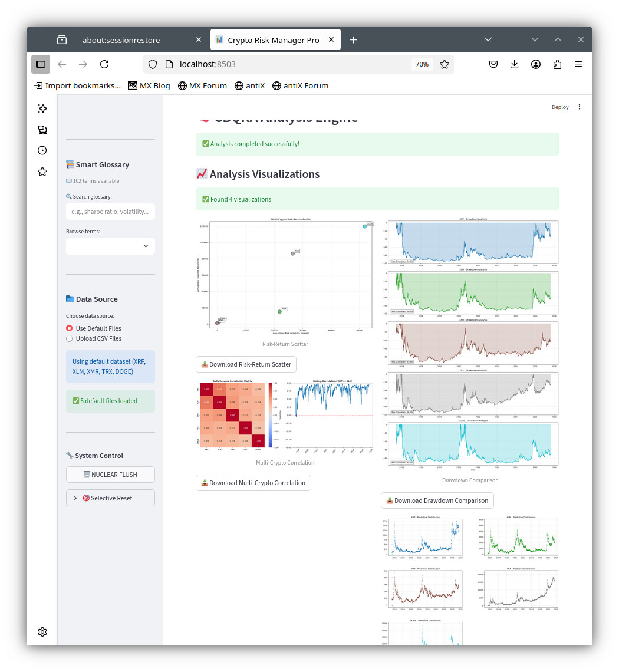The height and width of the screenshot is (672, 619).
Task: Open the Multi-Crypto Correlation heatmap image
Action: coord(285,416)
